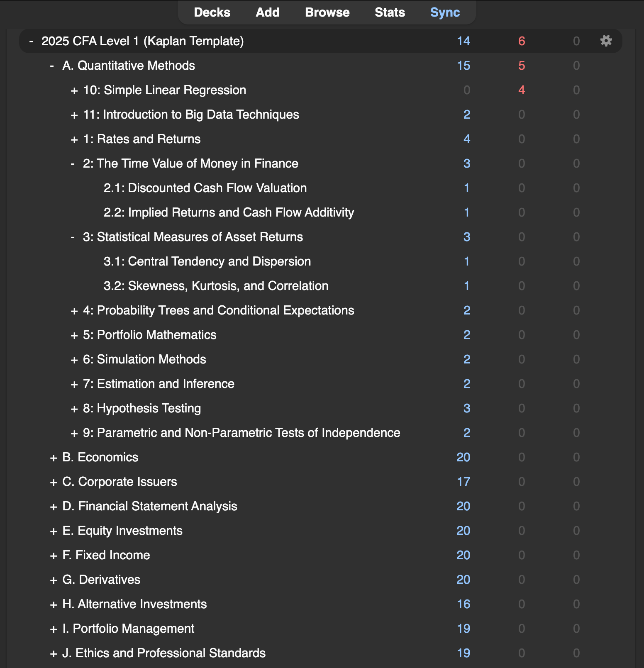
Task: Click learn count 4 for Simple Linear Regression
Action: click(x=522, y=90)
